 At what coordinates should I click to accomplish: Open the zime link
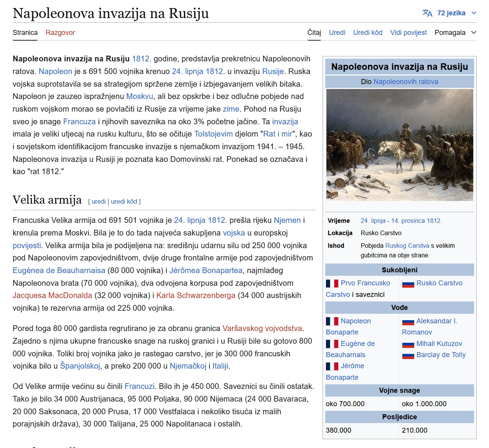231,109
